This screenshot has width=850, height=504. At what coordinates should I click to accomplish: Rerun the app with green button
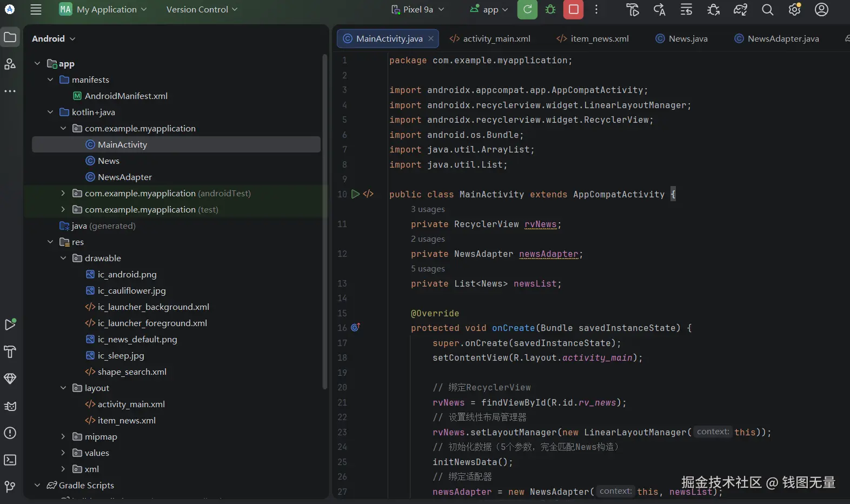point(527,10)
